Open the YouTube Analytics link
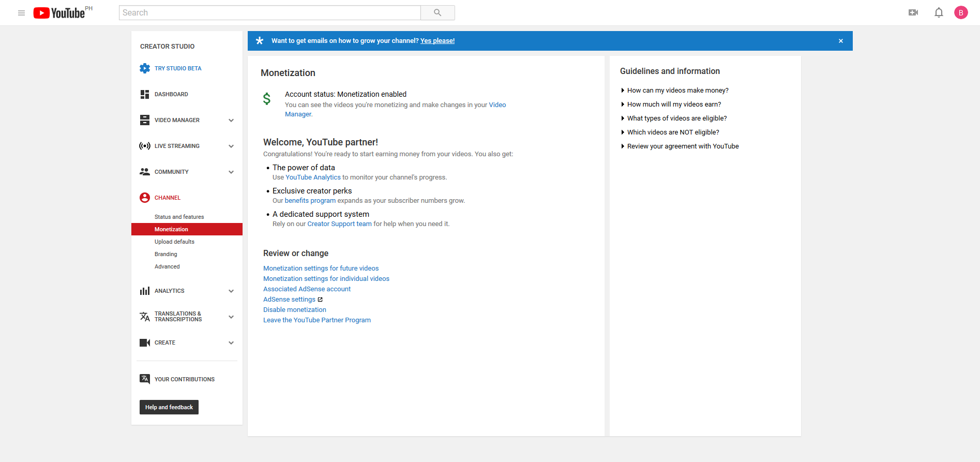Viewport: 980px width, 462px height. point(313,177)
